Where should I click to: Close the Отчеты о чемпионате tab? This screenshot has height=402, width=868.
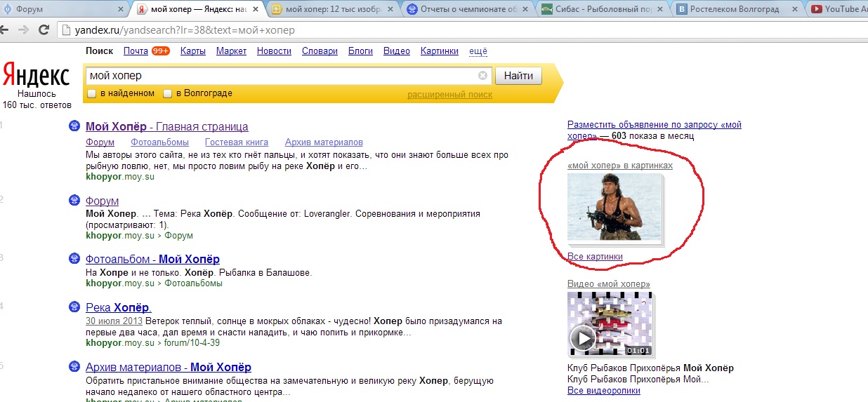click(524, 9)
